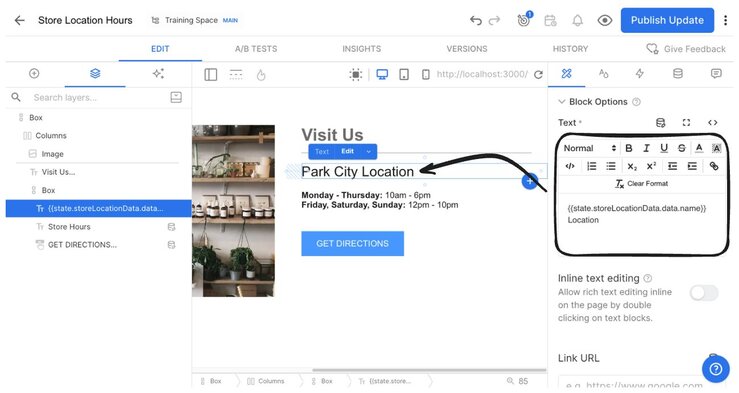Toggle bold formatting
739x393 pixels.
click(629, 148)
